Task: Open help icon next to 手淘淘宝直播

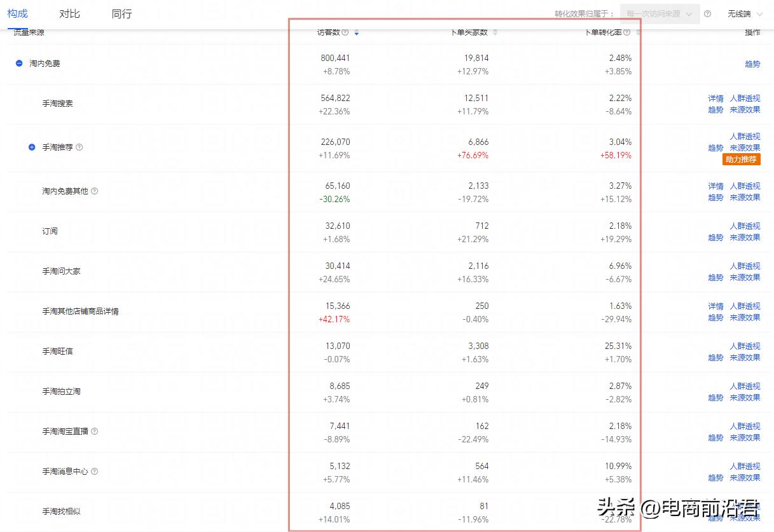Action: (x=95, y=431)
